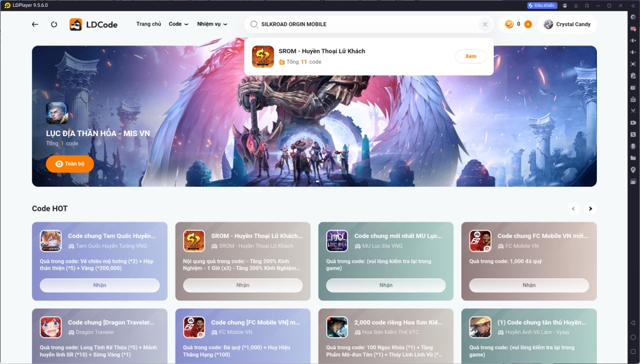Expand the Code dropdown menu
Screen dimensions: 640x364
[x=178, y=24]
